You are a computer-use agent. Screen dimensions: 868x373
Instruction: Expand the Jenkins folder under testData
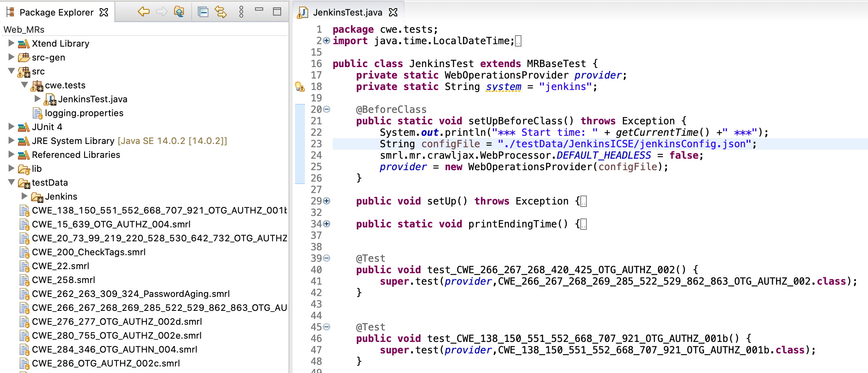point(25,196)
